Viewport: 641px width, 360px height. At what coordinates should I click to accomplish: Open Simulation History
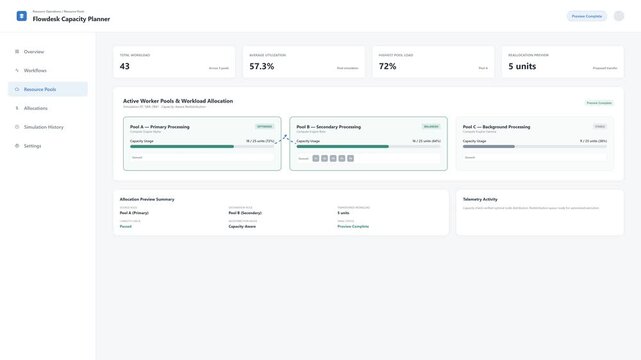click(48, 127)
